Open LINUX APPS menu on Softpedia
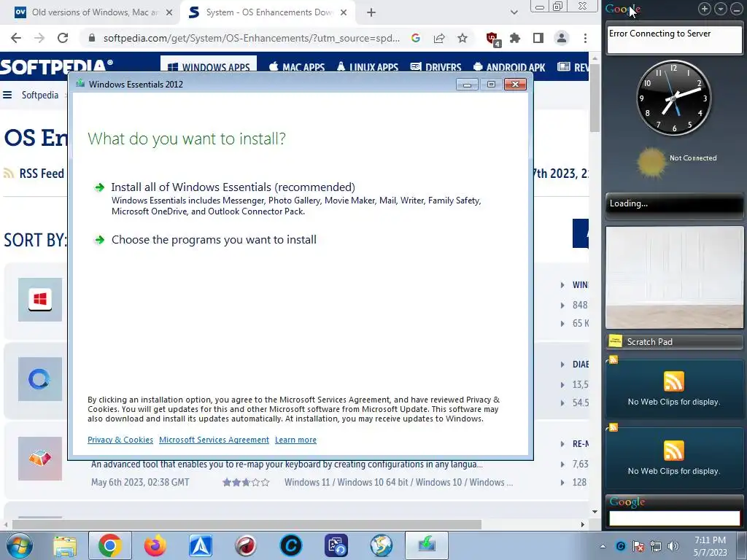The width and height of the screenshot is (747, 560). click(368, 67)
